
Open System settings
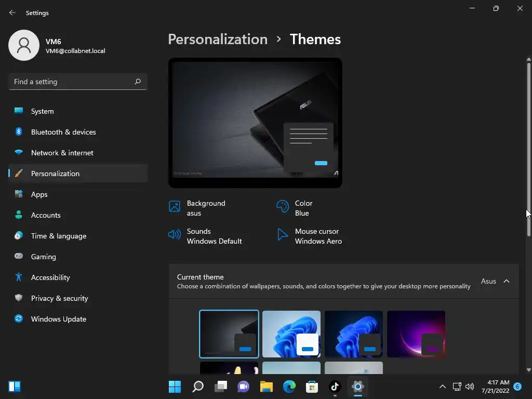pos(78,111)
